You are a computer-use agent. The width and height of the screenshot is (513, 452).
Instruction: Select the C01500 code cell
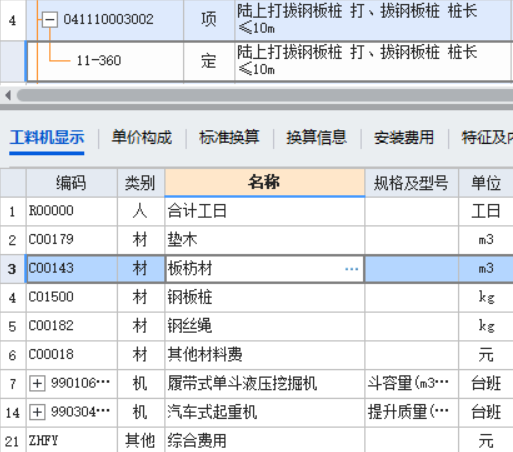click(72, 297)
